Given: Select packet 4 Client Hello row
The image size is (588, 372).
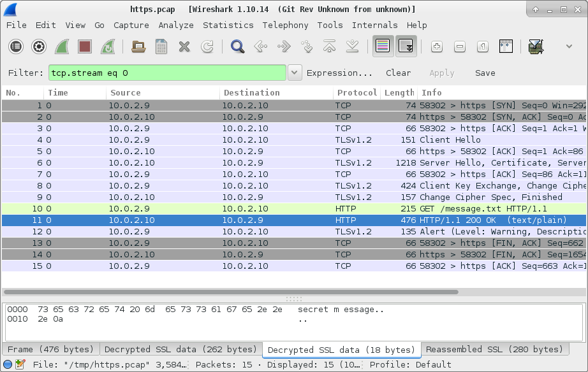Looking at the screenshot, I should pos(294,139).
